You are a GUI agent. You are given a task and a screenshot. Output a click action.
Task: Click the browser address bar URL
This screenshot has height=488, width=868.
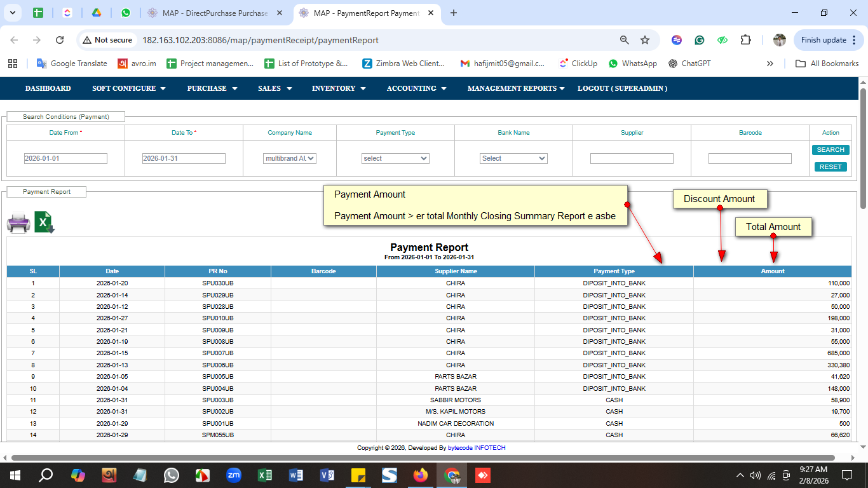coord(261,40)
